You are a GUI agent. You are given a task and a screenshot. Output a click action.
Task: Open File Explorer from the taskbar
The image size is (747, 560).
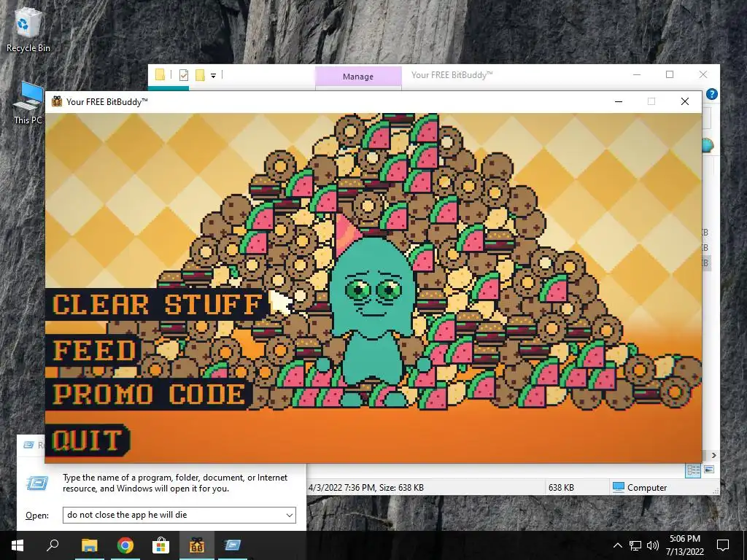(89, 545)
